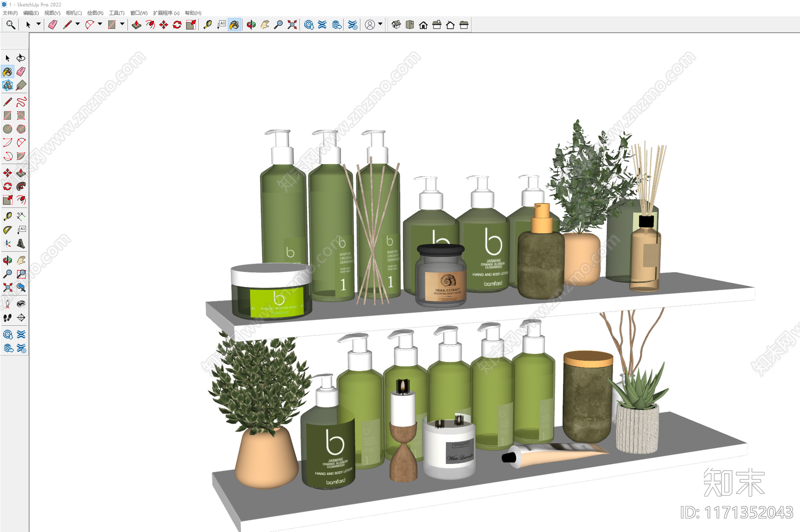Switch to Front view
The width and height of the screenshot is (800, 532).
coord(423,24)
